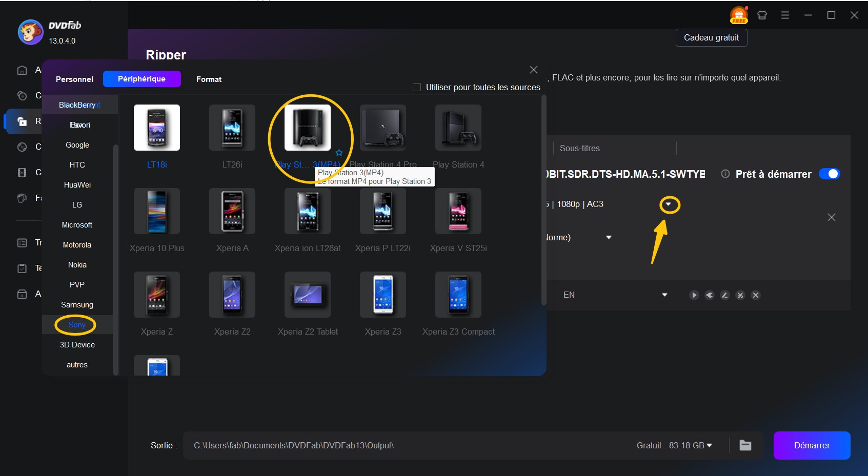
Task: Select PVP in brand list
Action: click(x=77, y=285)
